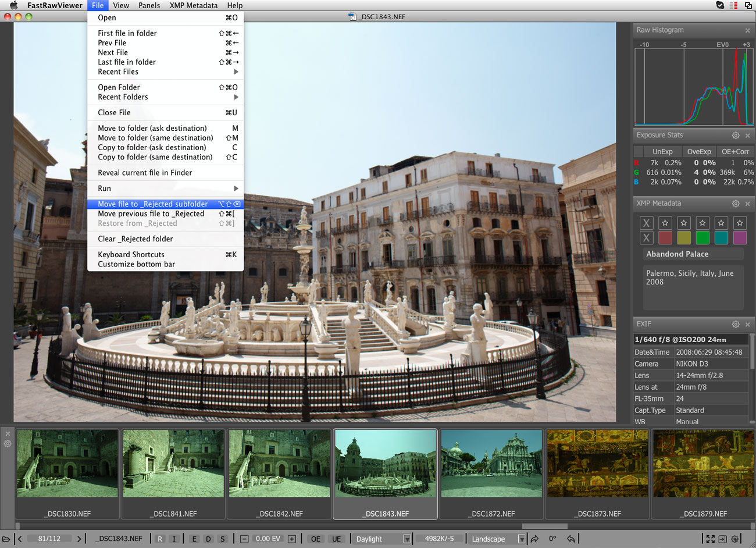
Task: Click the open folder icon in bottom bar
Action: click(x=6, y=539)
